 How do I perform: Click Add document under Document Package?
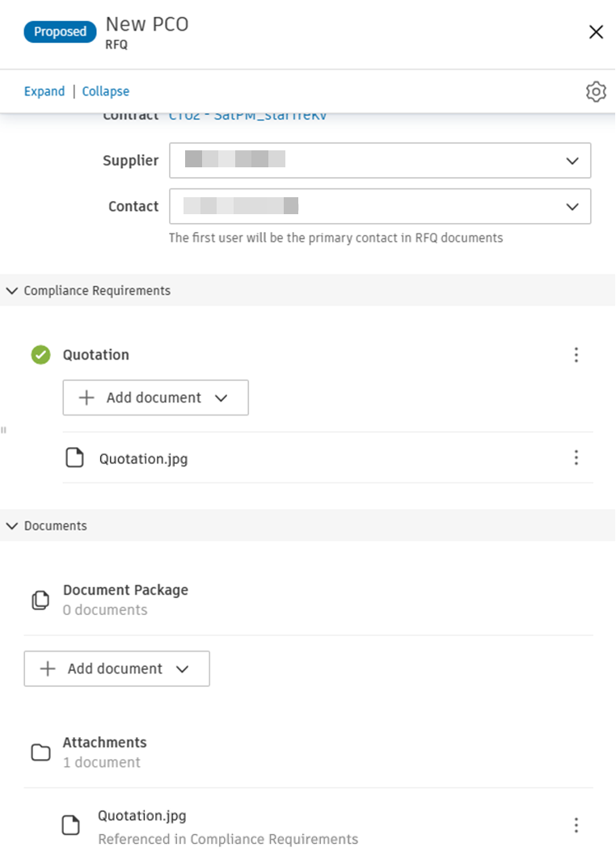pos(116,668)
